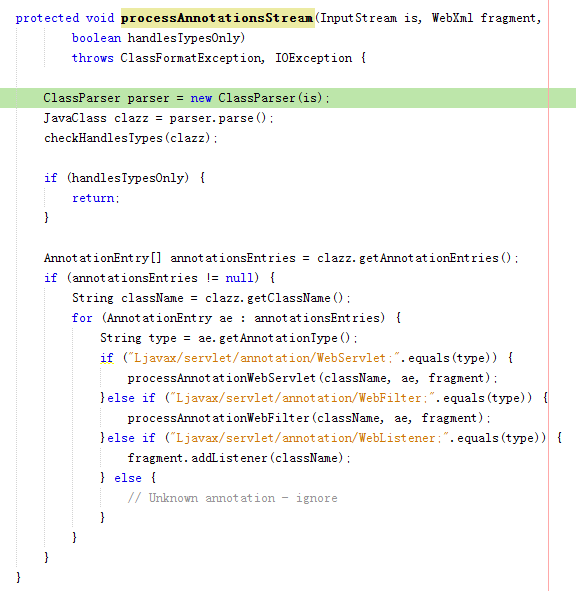Screen dimensions: 576x591
Task: Click 'String className = clazz.getClassName();' line
Action: (x=211, y=298)
